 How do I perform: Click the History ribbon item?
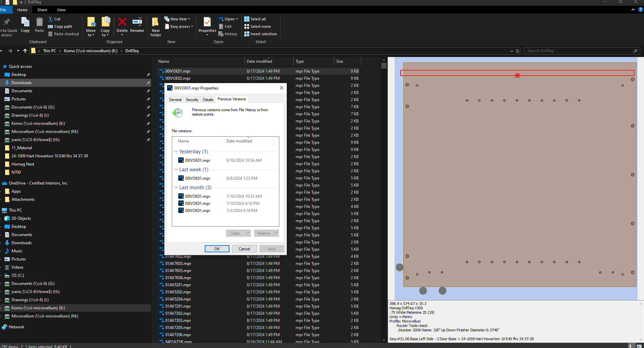tap(230, 34)
